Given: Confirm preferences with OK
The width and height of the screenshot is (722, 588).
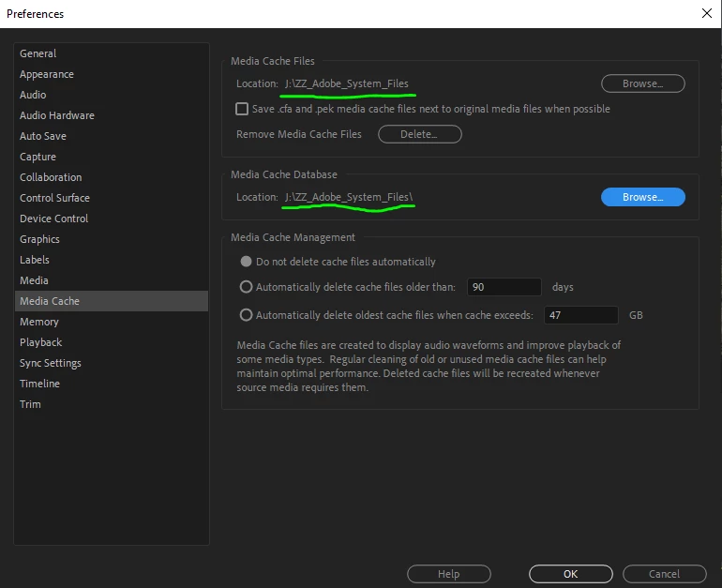Looking at the screenshot, I should [570, 574].
